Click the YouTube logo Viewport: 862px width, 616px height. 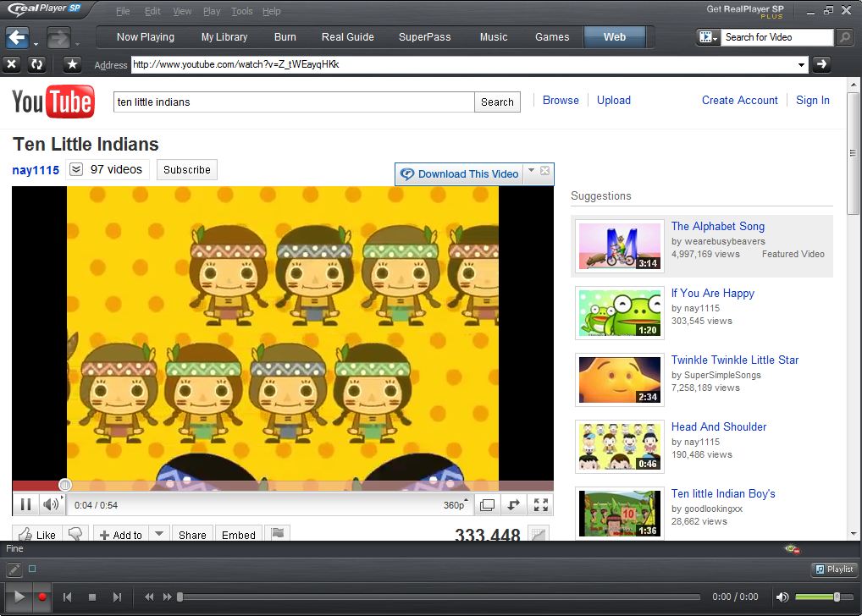click(53, 102)
